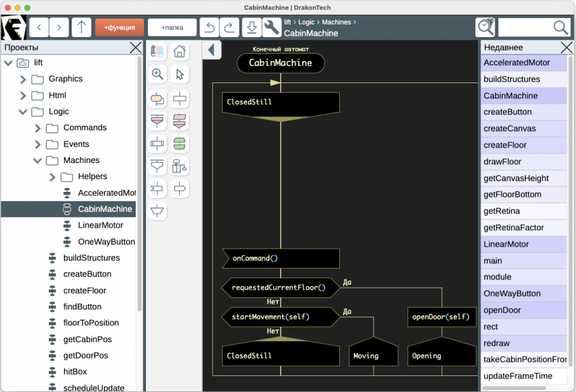This screenshot has width=576, height=392.
Task: Open createCanvas from the recent list
Action: click(x=524, y=129)
